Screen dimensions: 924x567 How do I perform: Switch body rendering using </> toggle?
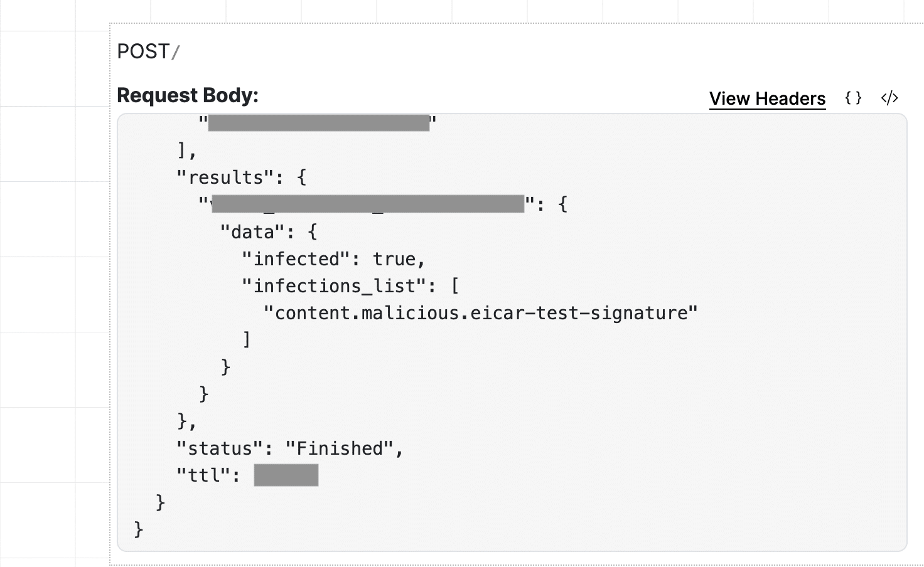(889, 98)
